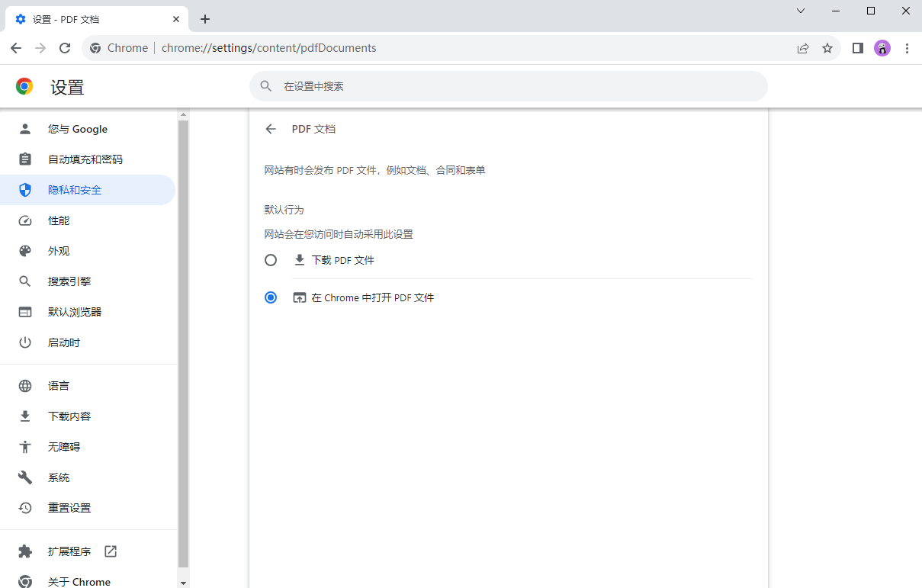Click the speedometer icon for 性能
Screen dimensions: 922x588
click(x=25, y=220)
